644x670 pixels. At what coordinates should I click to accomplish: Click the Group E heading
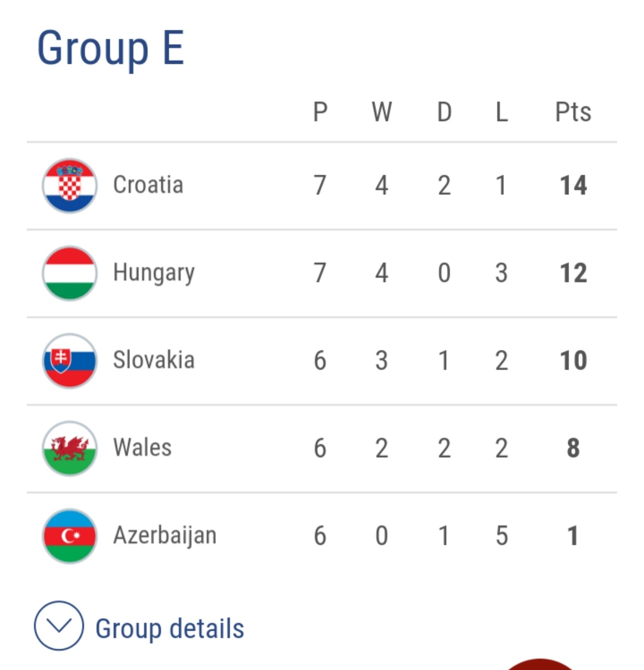[x=111, y=48]
